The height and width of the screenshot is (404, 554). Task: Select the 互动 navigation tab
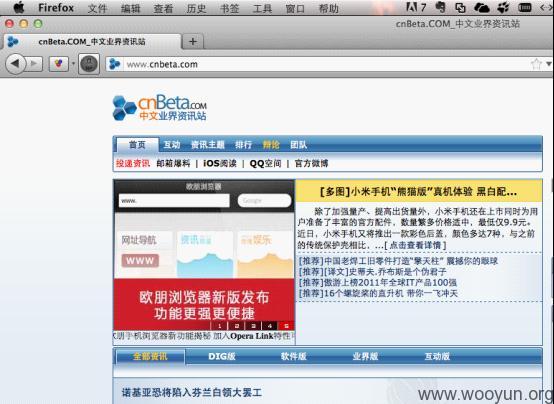tap(172, 145)
